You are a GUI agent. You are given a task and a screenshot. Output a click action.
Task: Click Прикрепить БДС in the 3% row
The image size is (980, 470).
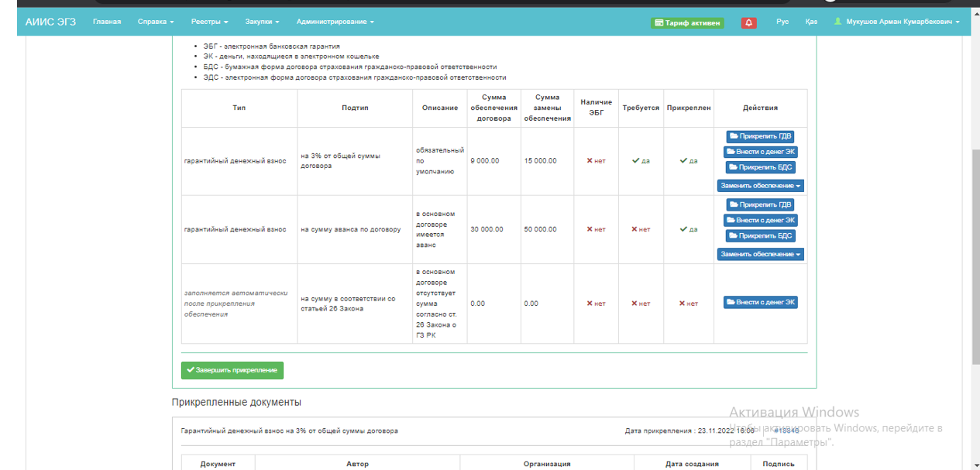(760, 167)
